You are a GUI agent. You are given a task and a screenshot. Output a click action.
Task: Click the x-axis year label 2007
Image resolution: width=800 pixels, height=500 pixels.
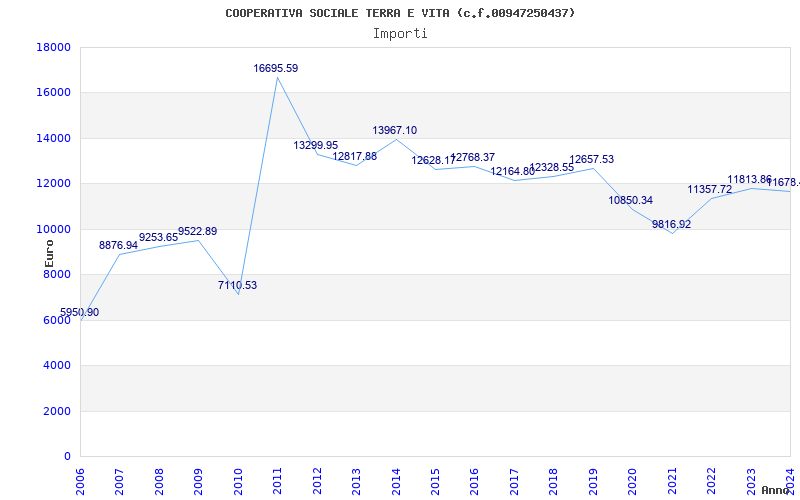click(x=119, y=481)
